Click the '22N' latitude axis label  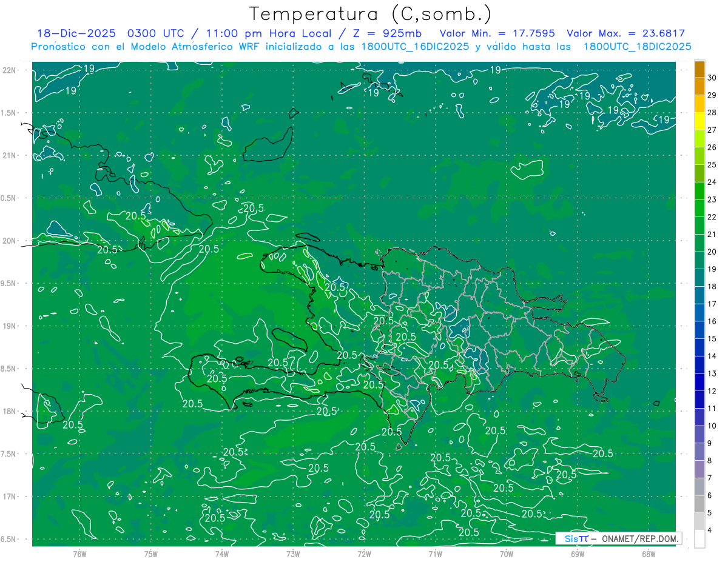[x=9, y=70]
